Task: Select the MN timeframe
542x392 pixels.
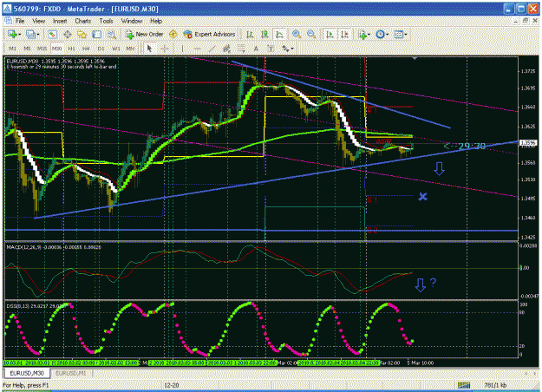Action: coord(130,49)
